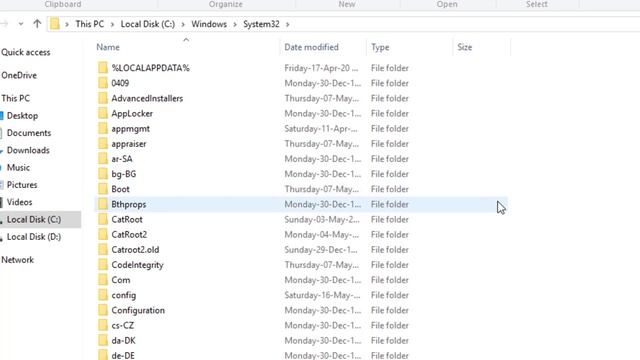Open Music in the navigation pane
Screen dimensions: 640x360
pyautogui.click(x=18, y=167)
